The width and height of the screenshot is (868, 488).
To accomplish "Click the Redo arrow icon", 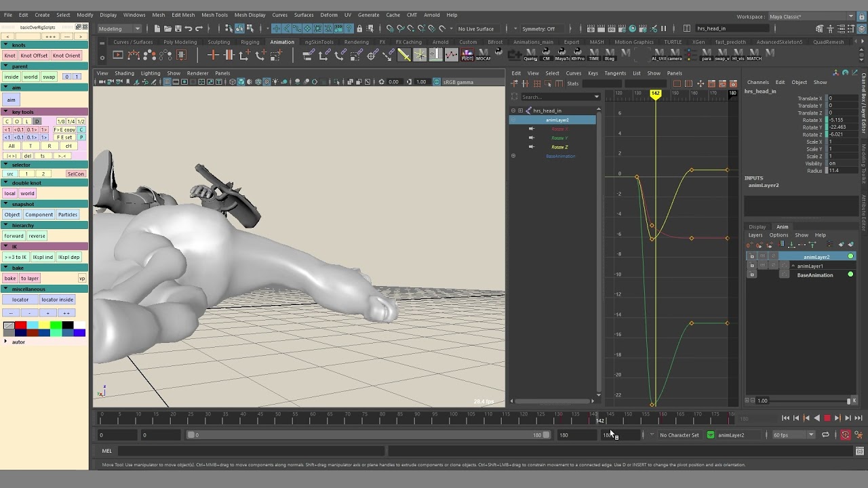I will tap(199, 28).
